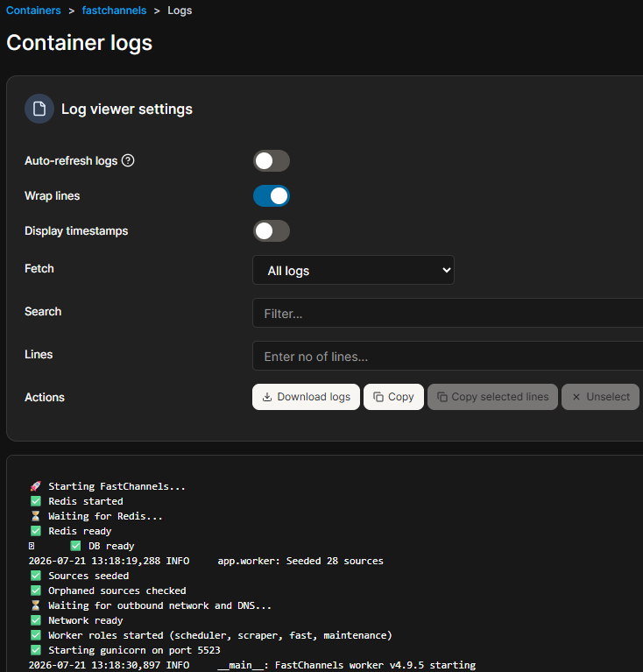Select the 'Redis started' log line
This screenshot has height=672, width=643.
[76, 501]
